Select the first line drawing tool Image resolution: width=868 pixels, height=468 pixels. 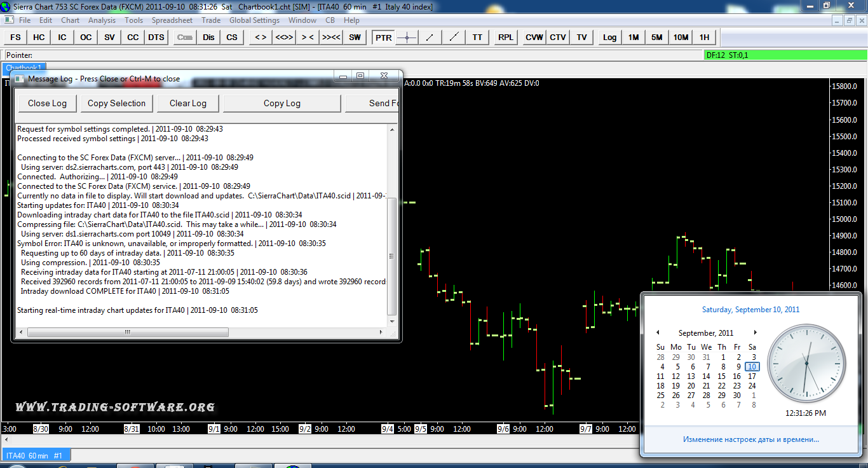coord(430,38)
